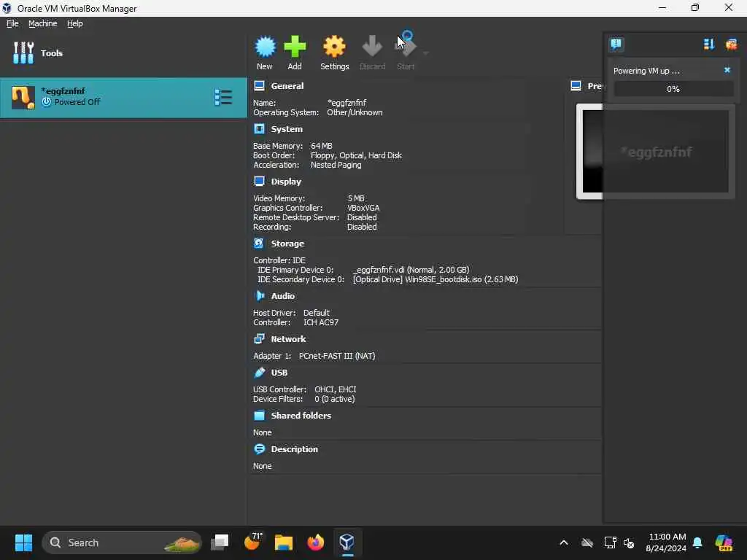Open Settings with the orange gear icon
747x560 pixels.
334,47
